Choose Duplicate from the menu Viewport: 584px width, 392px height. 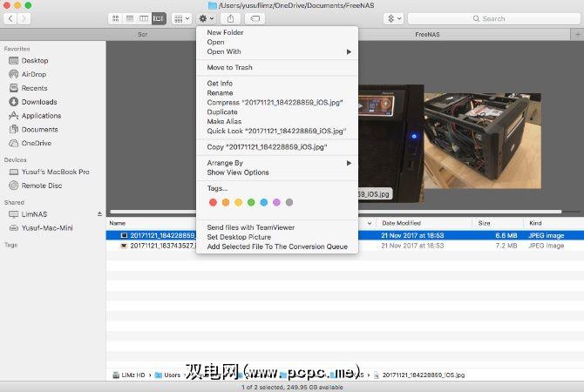[x=277, y=112]
